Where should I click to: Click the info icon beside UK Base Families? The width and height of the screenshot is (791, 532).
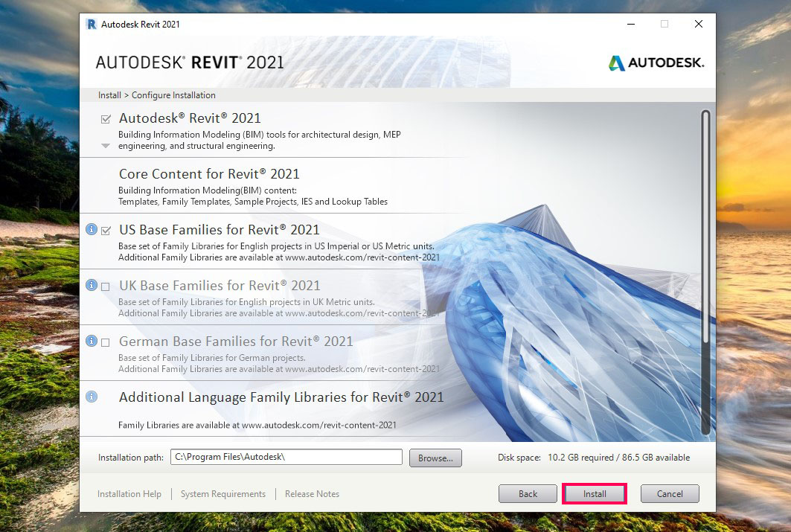92,286
